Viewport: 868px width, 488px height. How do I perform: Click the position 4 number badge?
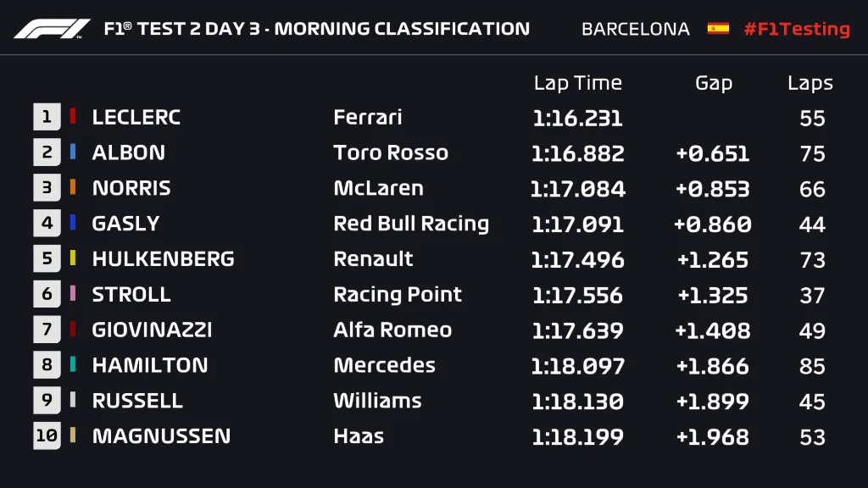coord(47,224)
